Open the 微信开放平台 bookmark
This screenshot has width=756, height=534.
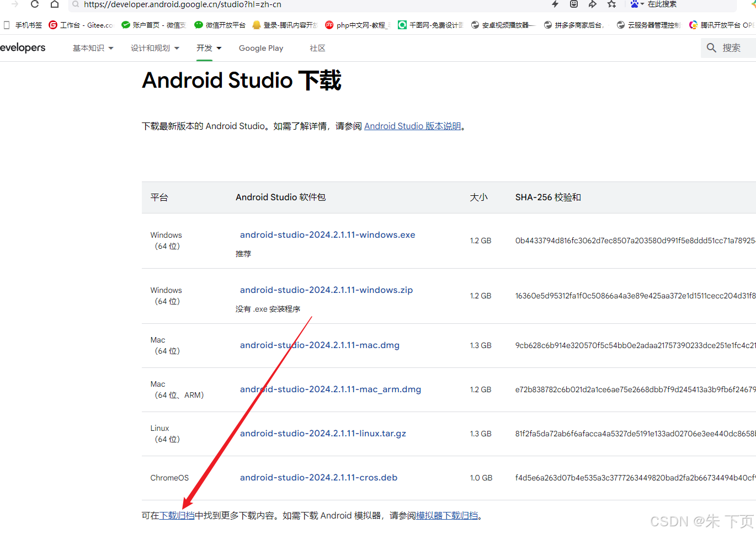coord(220,25)
